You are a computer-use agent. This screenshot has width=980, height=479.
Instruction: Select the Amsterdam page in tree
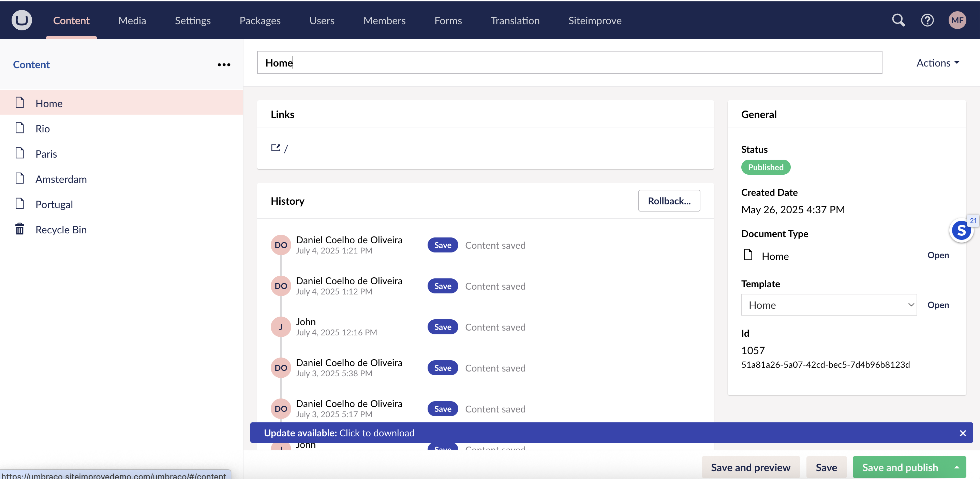pyautogui.click(x=61, y=179)
